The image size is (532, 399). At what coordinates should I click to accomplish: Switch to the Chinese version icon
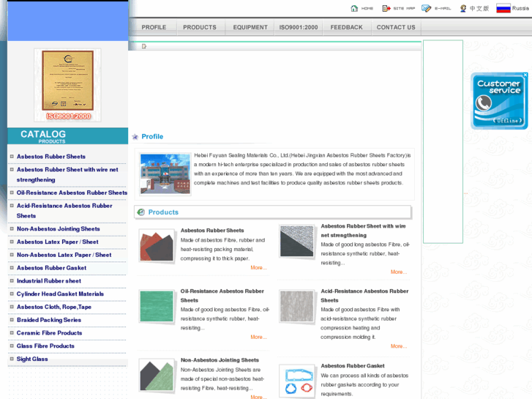tap(463, 8)
